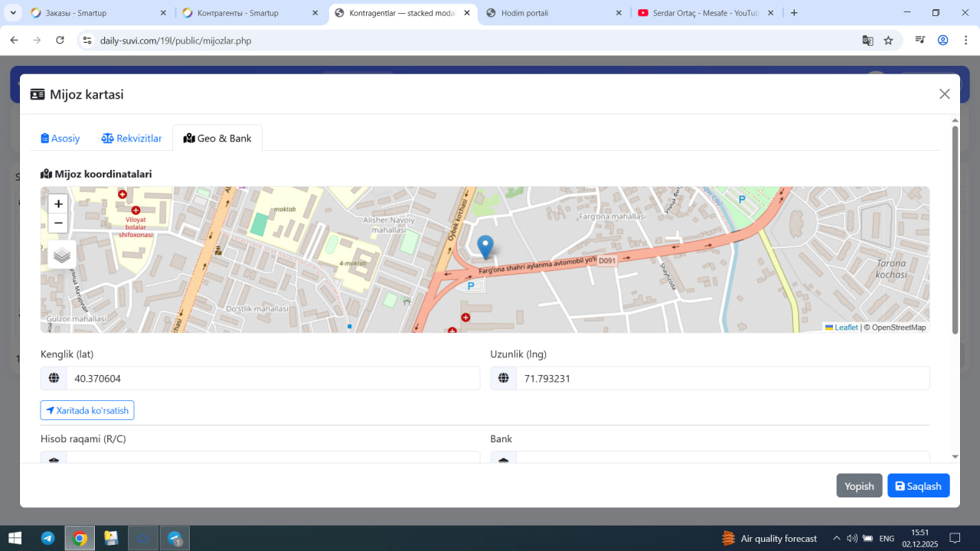This screenshot has width=980, height=551.
Task: Open Google Translate for this page
Action: 867,41
